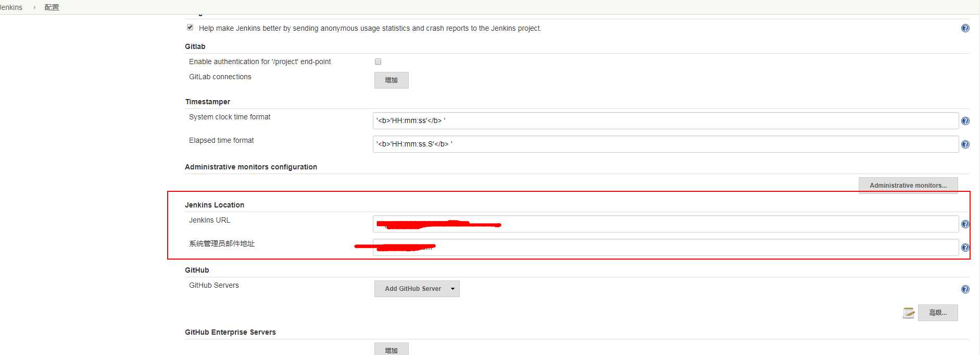Viewport: 980px width, 355px height.
Task: Click 增加 button for GitLab connections
Action: 391,80
